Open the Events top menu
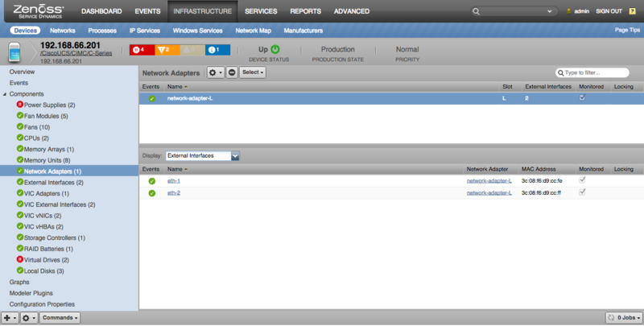The width and height of the screenshot is (644, 326). [x=147, y=11]
